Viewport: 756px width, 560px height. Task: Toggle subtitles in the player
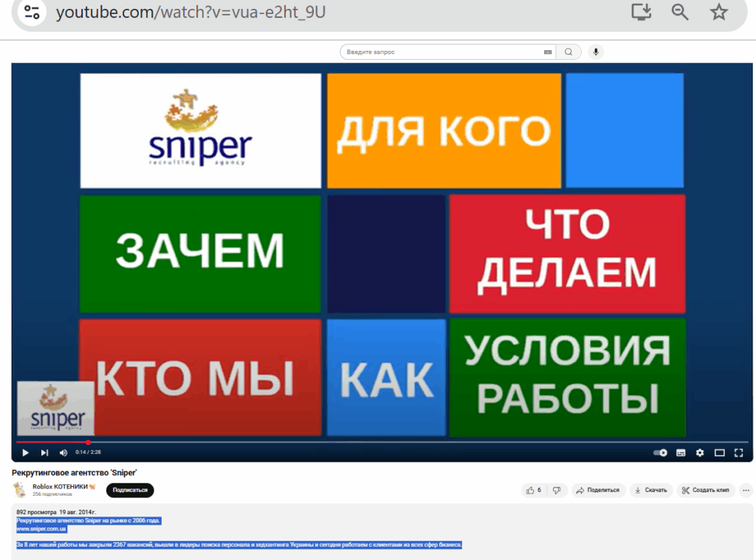[681, 452]
